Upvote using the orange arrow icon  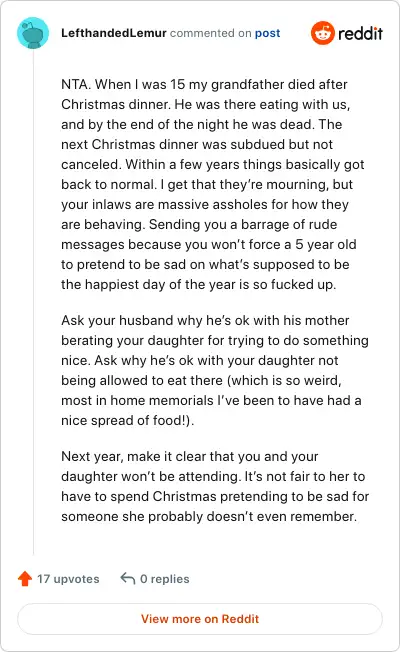(x=25, y=578)
